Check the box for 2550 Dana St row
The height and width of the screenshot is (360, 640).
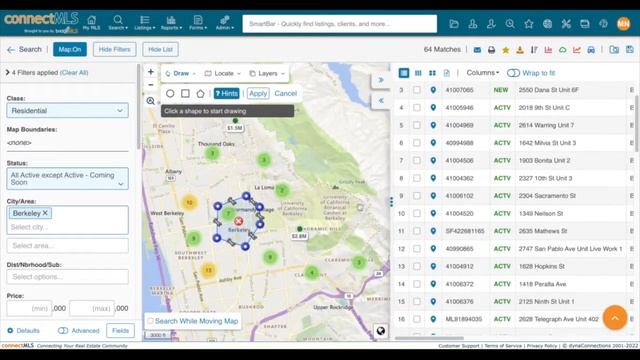point(417,90)
